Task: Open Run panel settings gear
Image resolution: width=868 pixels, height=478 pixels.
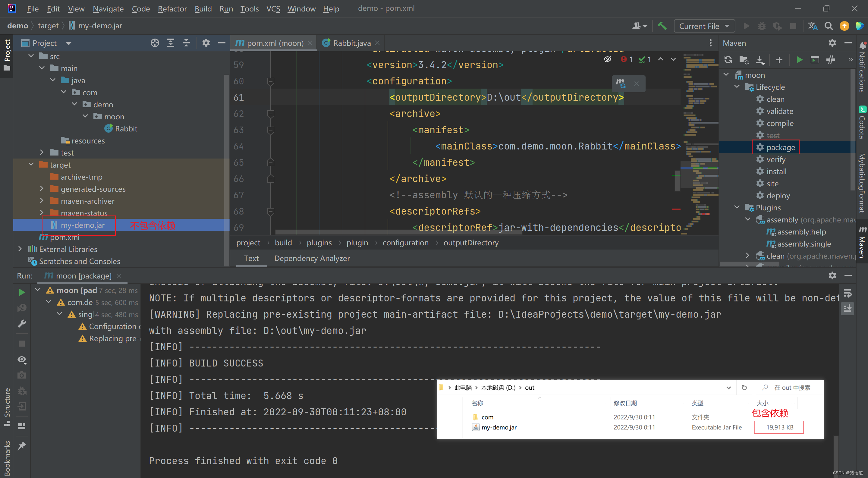Action: click(832, 275)
